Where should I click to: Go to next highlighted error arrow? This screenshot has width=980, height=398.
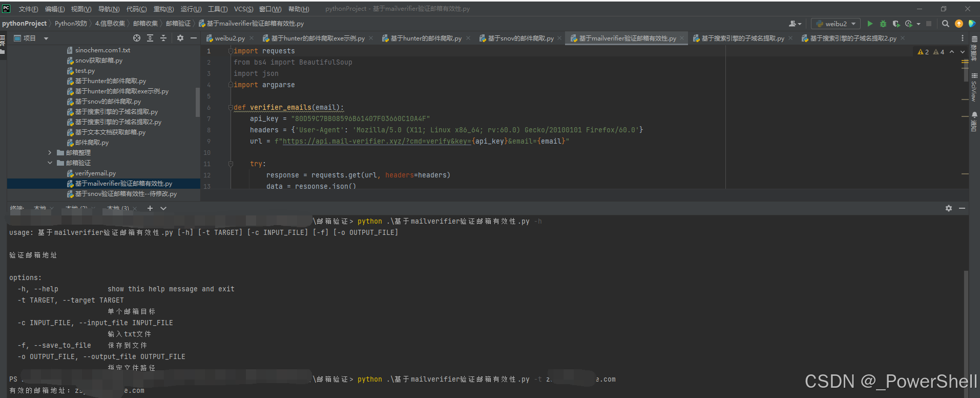(x=962, y=52)
